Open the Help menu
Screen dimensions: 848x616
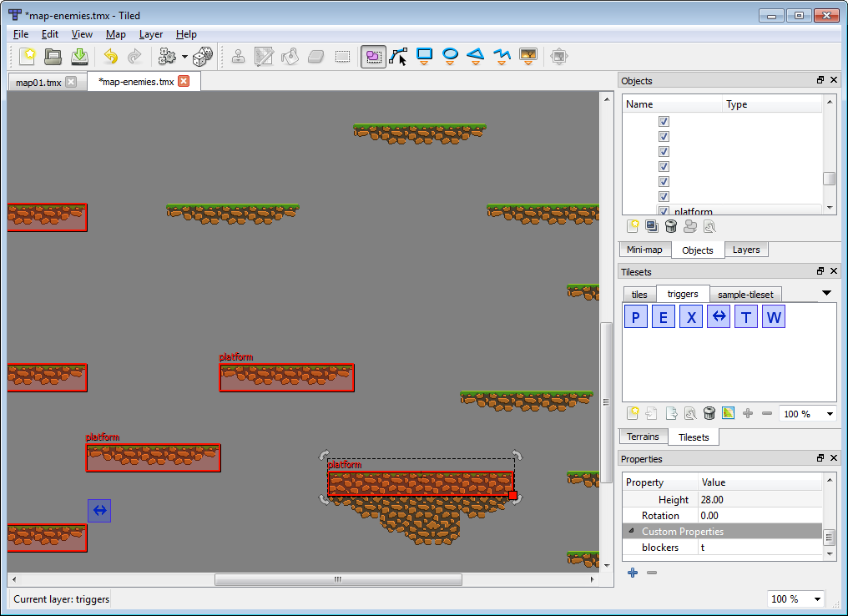(186, 34)
